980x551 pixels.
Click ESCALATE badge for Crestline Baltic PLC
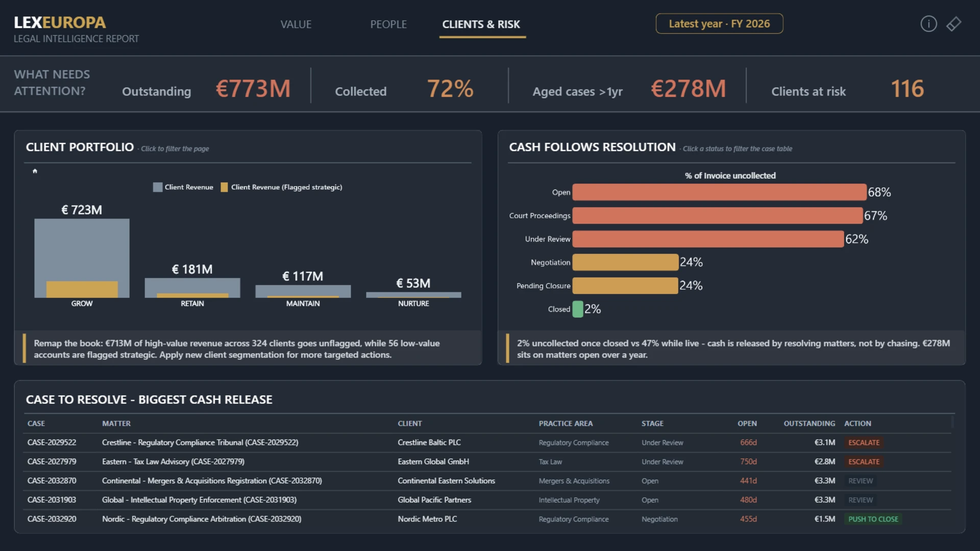[864, 442]
